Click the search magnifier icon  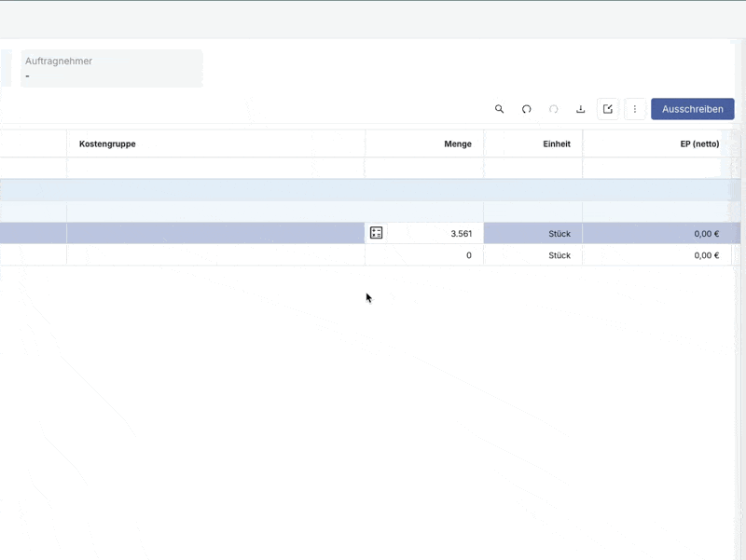499,109
